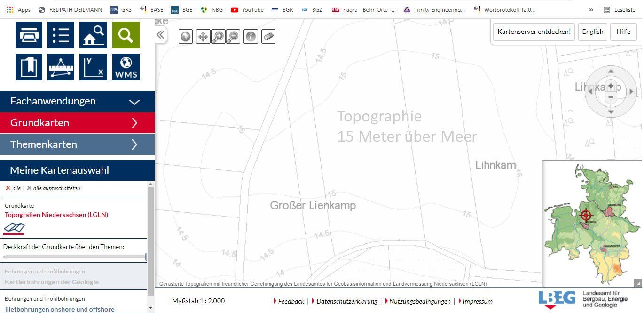Open Chrome Apps shortcut
Screen dimensions: 644x313
(x=18, y=9)
